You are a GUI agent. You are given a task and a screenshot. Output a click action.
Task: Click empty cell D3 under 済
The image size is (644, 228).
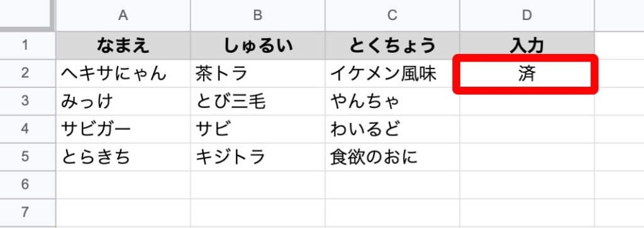527,102
